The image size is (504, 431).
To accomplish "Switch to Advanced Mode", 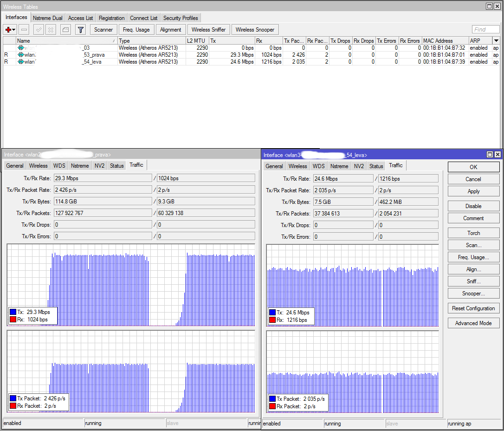I will [x=473, y=323].
